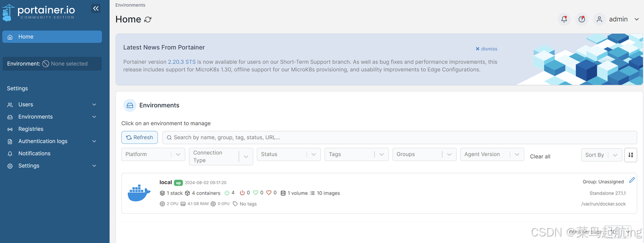This screenshot has width=644, height=243.
Task: Click the stack layers icon in local row
Action: (x=163, y=193)
